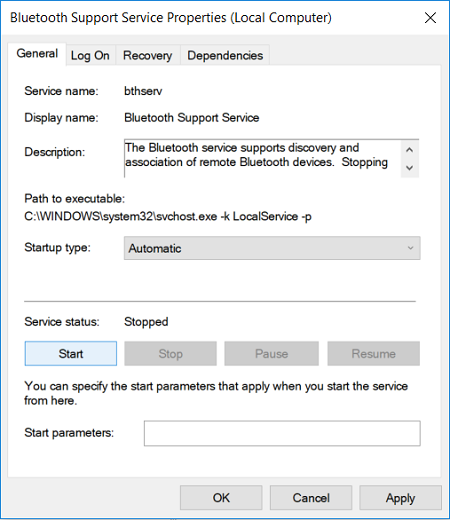450x520 pixels.
Task: Click the dialog title bar text
Action: pyautogui.click(x=171, y=18)
